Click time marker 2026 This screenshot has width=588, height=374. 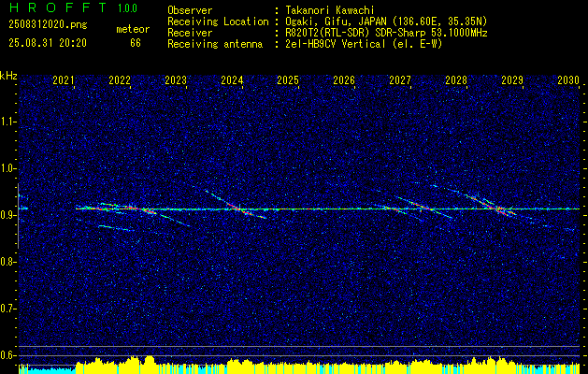tap(344, 79)
